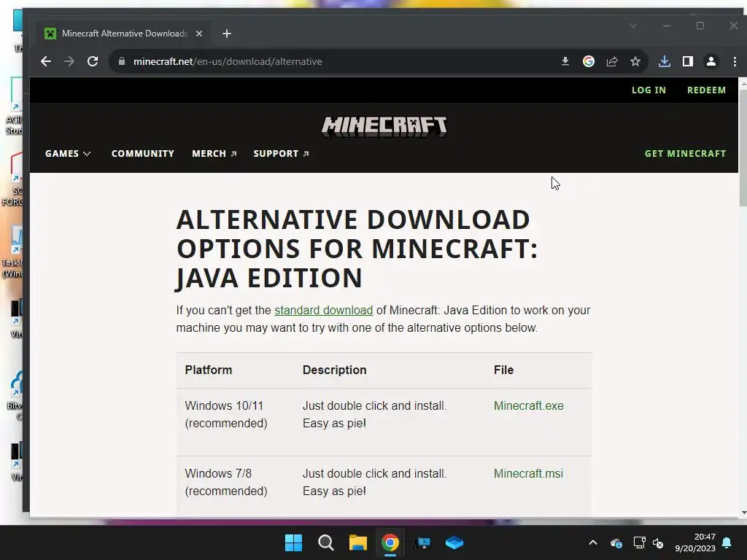Image resolution: width=747 pixels, height=560 pixels.
Task: Bookmark this page with the star icon
Action: pos(635,61)
